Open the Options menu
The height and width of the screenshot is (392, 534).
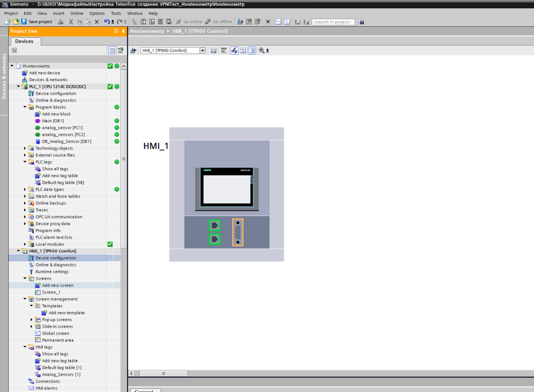click(97, 13)
